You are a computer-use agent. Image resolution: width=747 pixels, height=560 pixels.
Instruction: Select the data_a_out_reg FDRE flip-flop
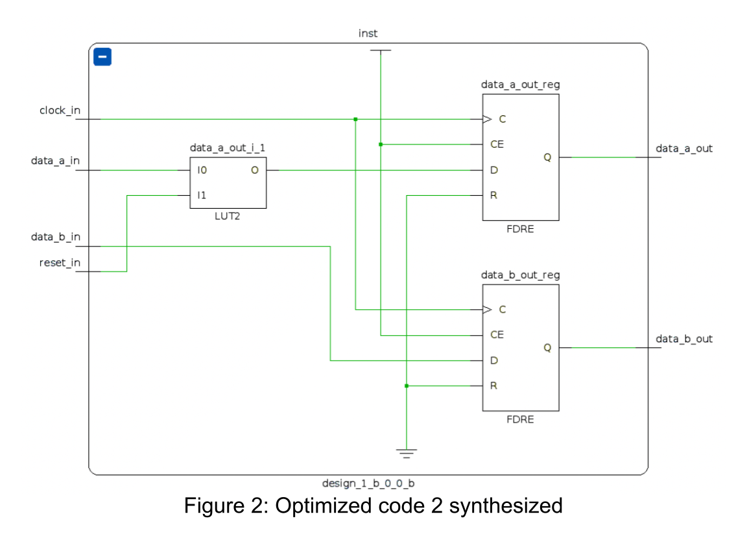[520, 157]
